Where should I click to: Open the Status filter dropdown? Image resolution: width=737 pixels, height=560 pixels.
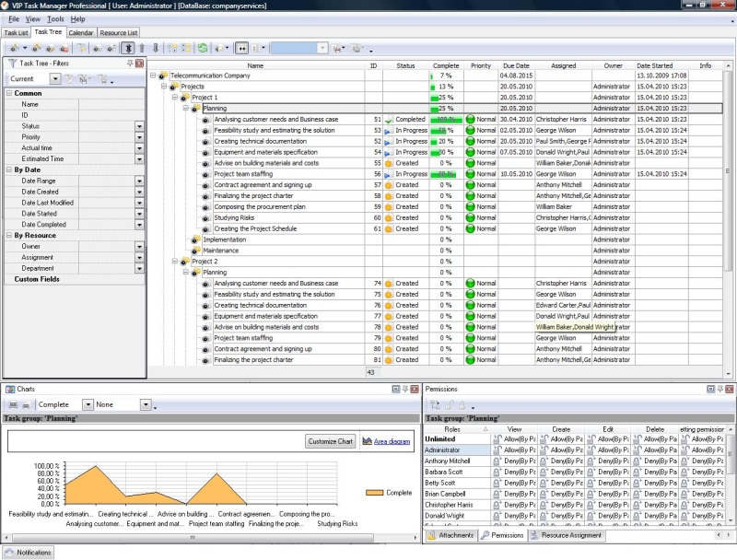coord(139,126)
